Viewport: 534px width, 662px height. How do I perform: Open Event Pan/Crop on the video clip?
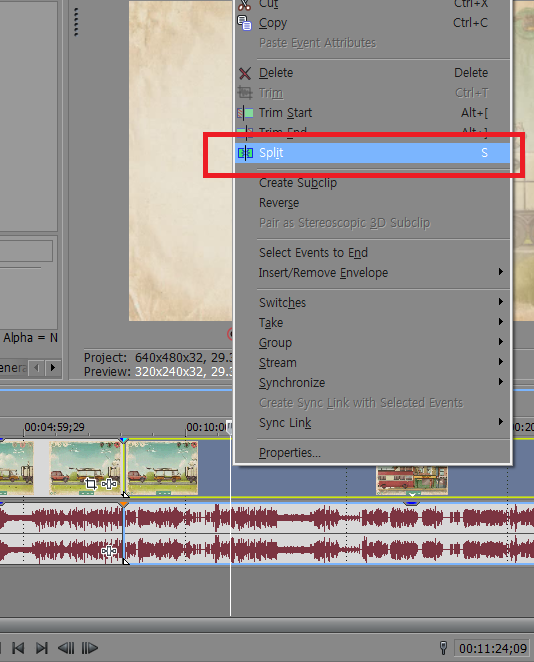[90, 484]
